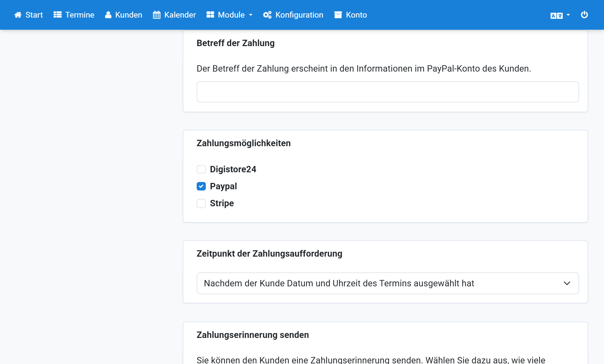This screenshot has height=364, width=604.
Task: Click the home icon next to Start
Action: tap(18, 15)
